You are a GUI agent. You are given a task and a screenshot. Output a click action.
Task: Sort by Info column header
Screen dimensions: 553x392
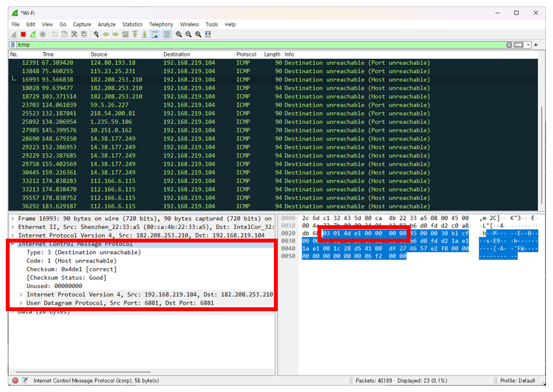(x=411, y=55)
